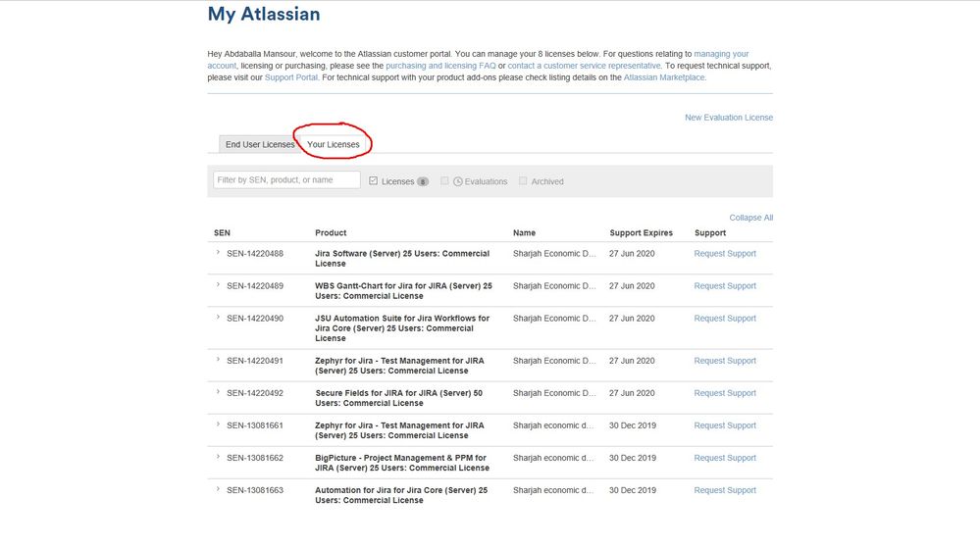Viewport: 980px width, 548px height.
Task: Request Support for SEN-14220491 Zephyr license
Action: point(725,361)
